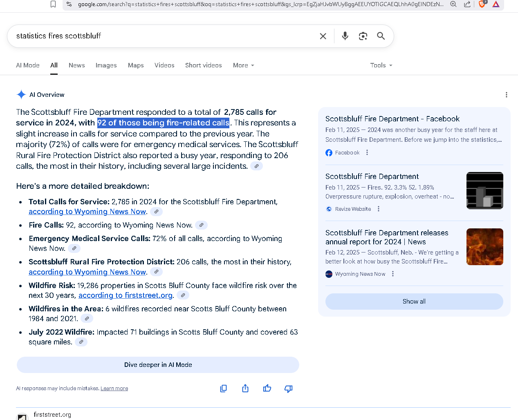Viewport: 518px width, 420px height.
Task: Open three-dot menu next to Wyoming News Now
Action: [393, 274]
